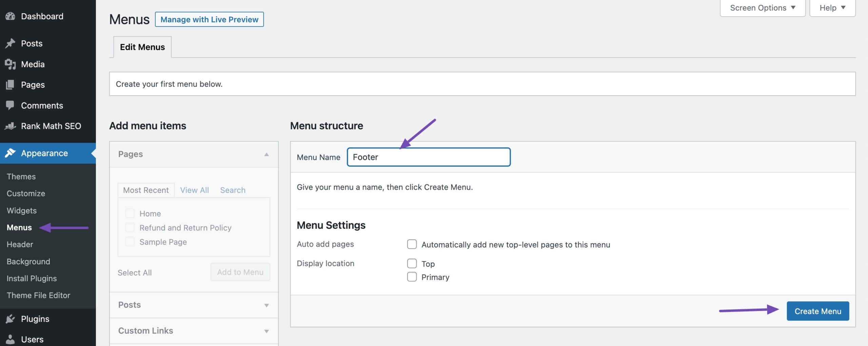Open the Header submenu link

coord(20,244)
